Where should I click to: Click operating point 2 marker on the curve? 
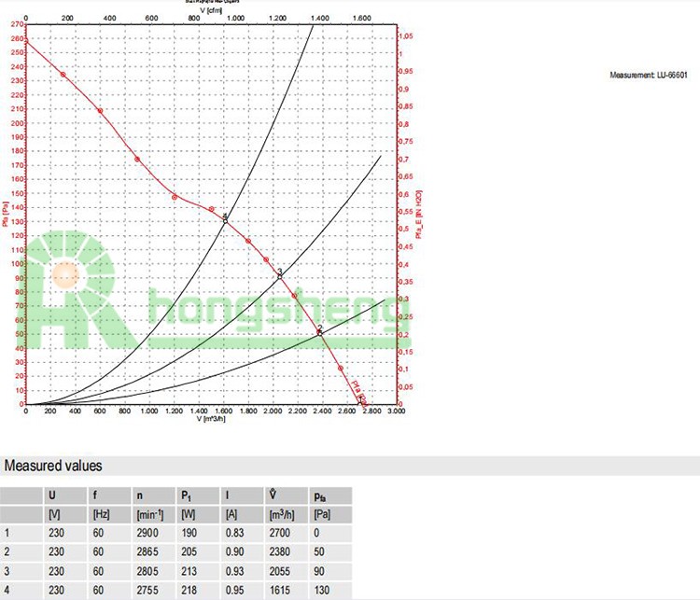[x=320, y=333]
